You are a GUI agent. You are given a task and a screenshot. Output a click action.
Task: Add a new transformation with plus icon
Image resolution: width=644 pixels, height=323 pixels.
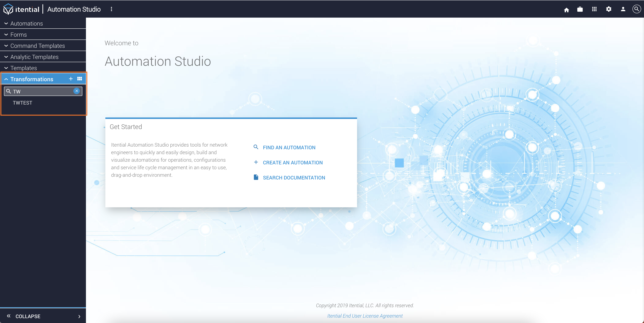71,79
